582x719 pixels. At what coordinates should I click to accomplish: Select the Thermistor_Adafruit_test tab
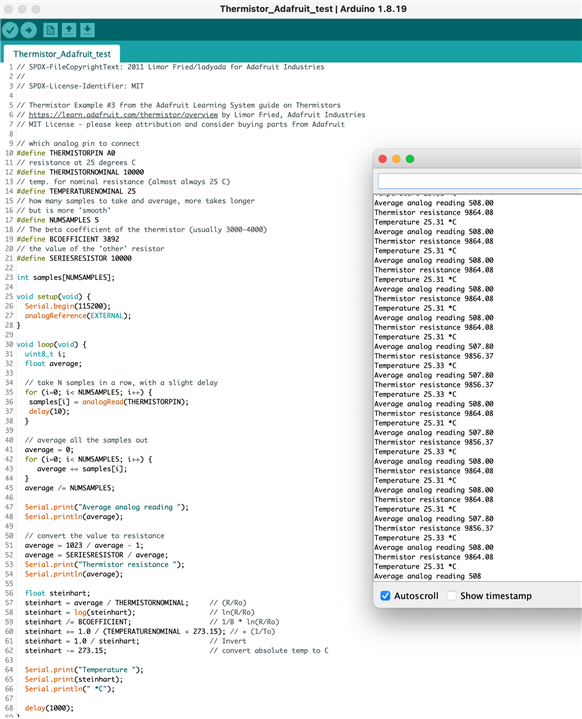[x=61, y=54]
